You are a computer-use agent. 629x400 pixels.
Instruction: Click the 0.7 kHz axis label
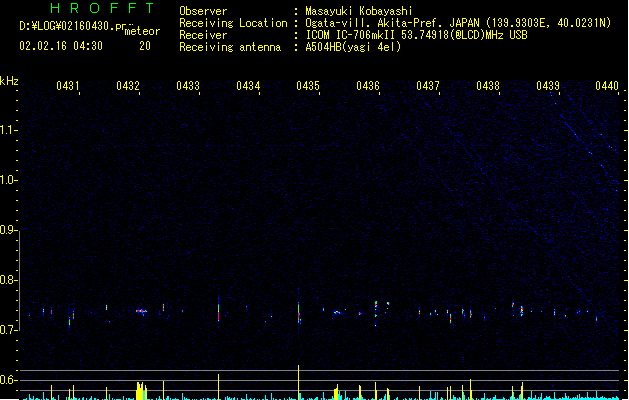(x=8, y=330)
